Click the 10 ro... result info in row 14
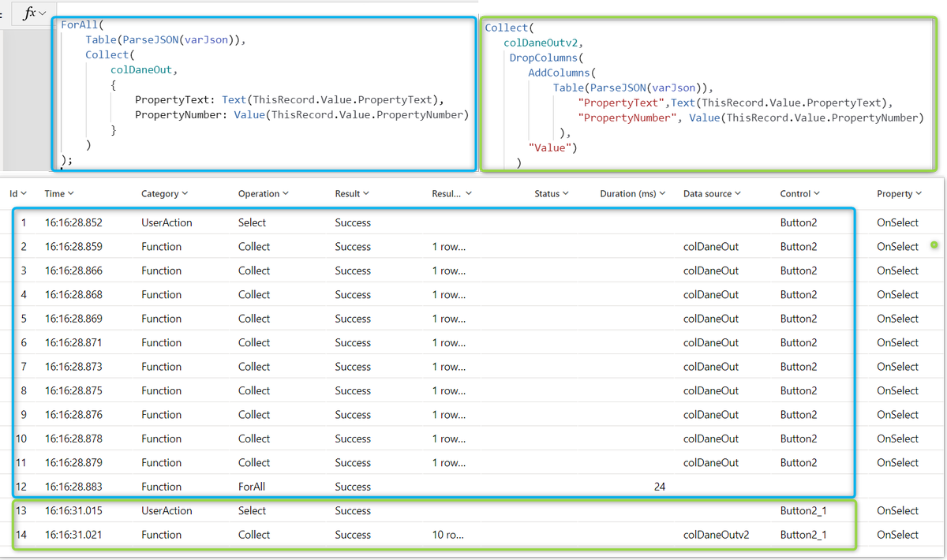 point(447,535)
